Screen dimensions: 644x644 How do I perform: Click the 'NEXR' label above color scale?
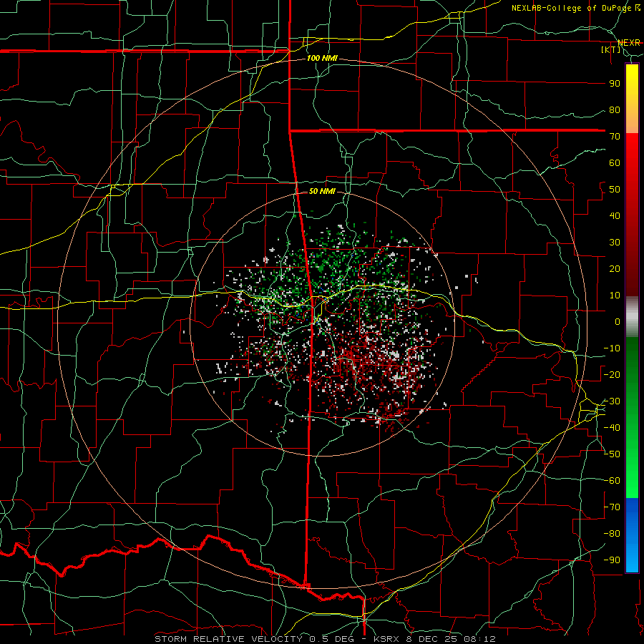(x=629, y=43)
